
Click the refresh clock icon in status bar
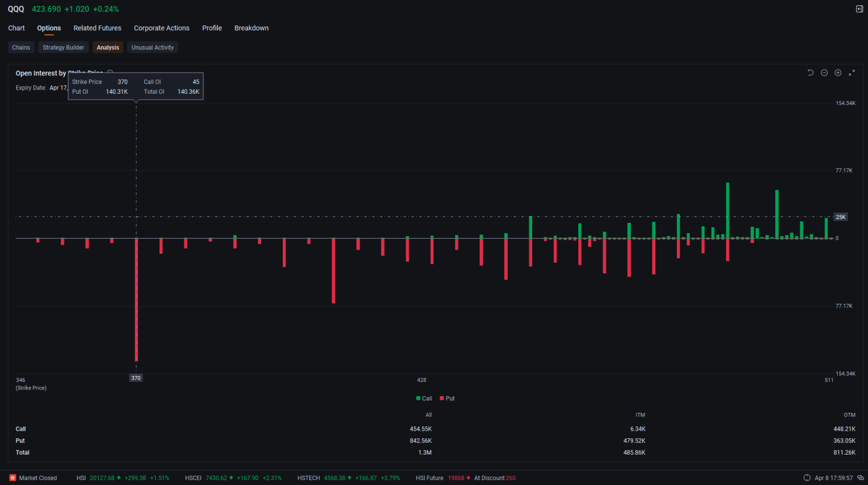tap(807, 478)
